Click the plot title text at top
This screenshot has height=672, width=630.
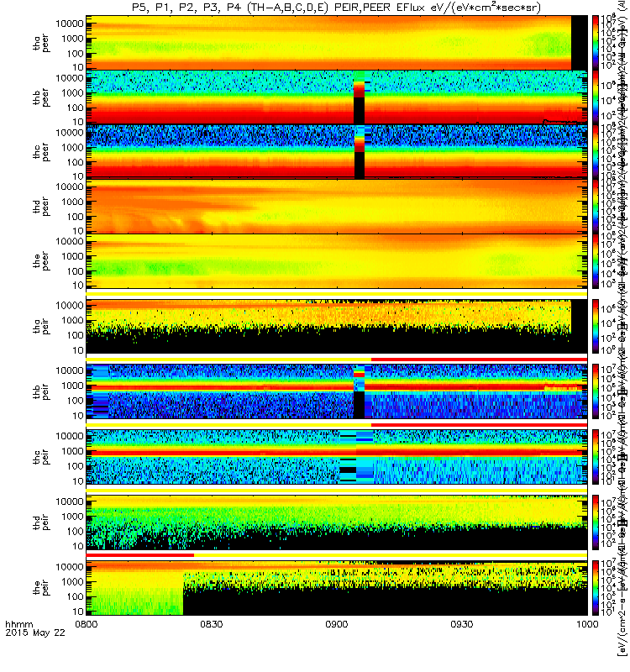click(336, 8)
